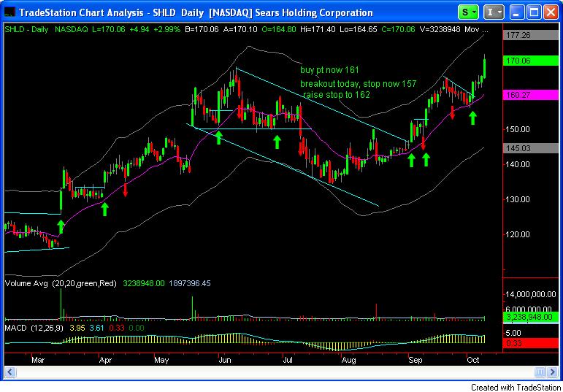Open the green S symbol-link dropdown

468,12
